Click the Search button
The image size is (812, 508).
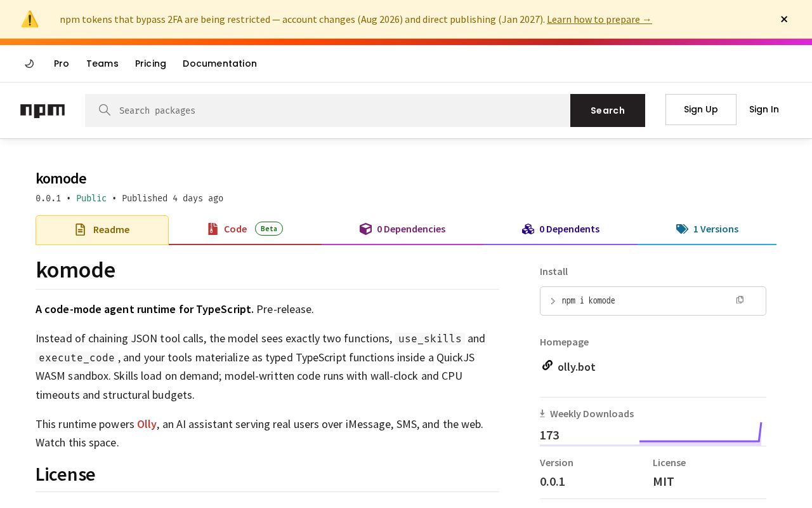tap(608, 110)
